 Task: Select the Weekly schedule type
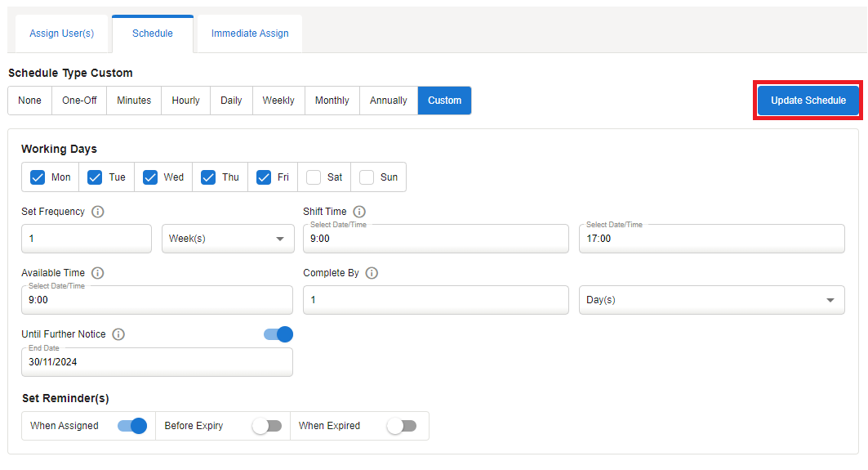tap(278, 101)
